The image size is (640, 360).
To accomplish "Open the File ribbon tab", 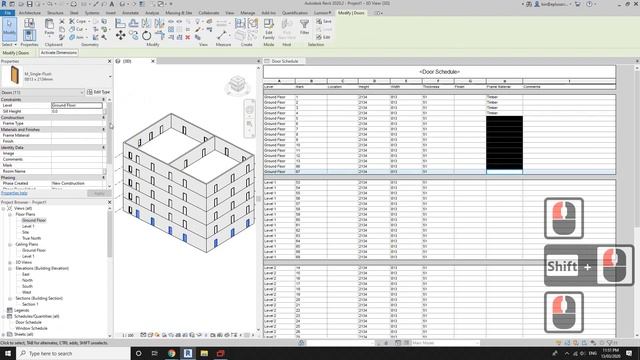I will pyautogui.click(x=7, y=13).
